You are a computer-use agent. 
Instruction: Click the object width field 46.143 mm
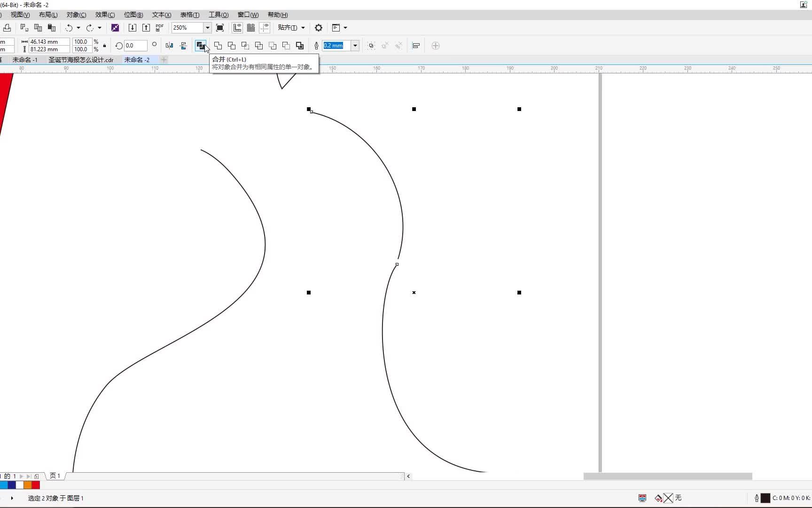click(49, 42)
